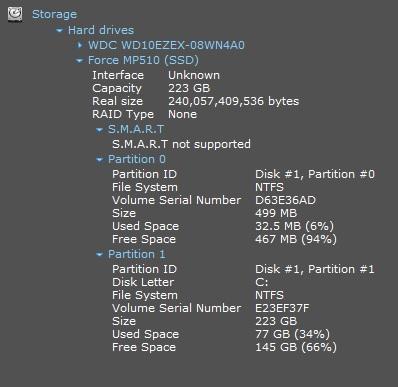This screenshot has width=398, height=387.
Task: Click the 145 GB (66%) free space value
Action: 296,347
